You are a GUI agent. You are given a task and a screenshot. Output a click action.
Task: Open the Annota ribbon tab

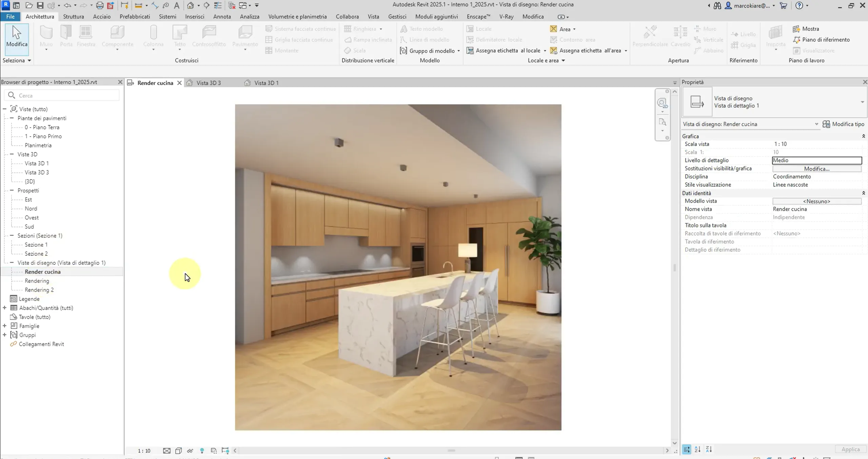222,17
